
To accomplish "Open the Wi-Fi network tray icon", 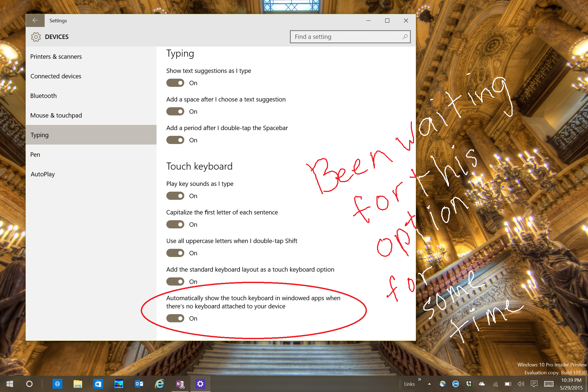I will [495, 384].
